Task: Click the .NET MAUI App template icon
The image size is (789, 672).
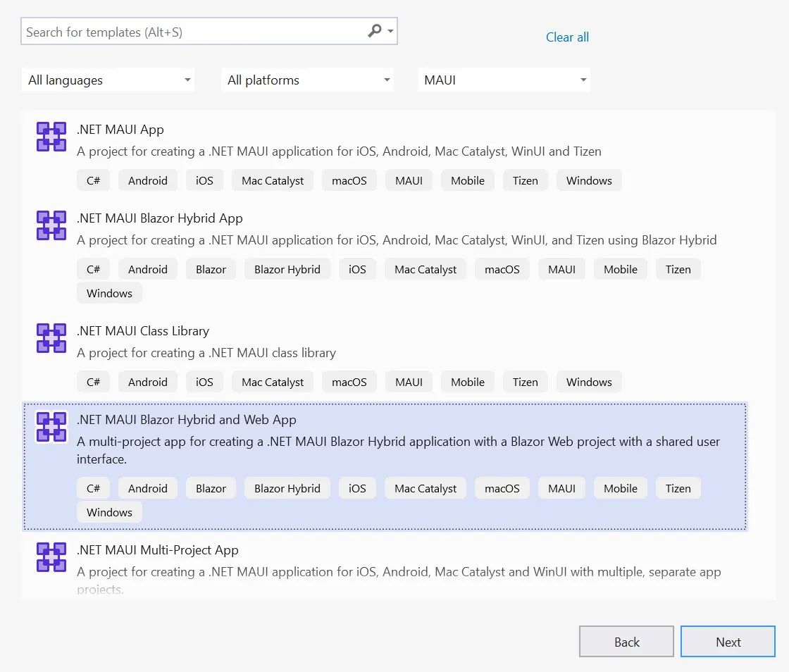Action: pos(51,136)
